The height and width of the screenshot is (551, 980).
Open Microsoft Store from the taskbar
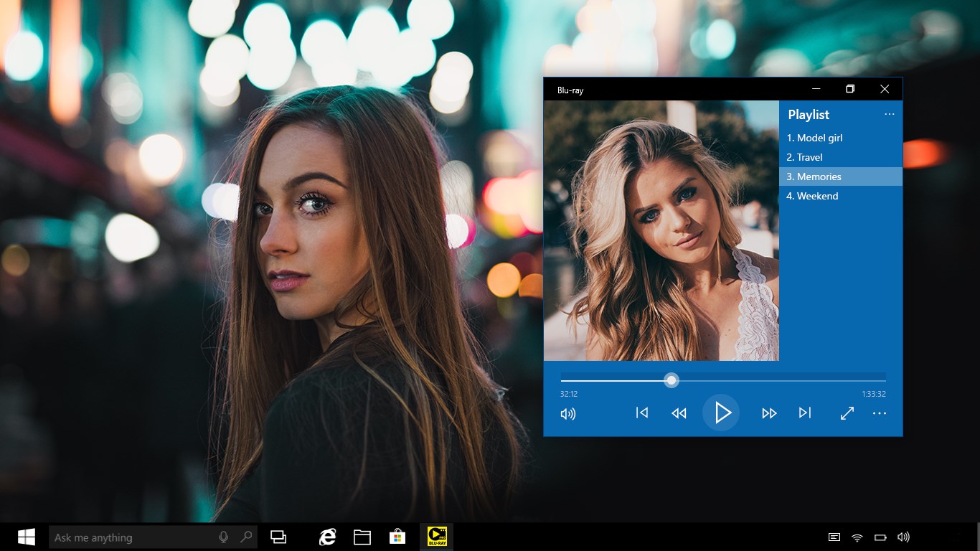(395, 536)
